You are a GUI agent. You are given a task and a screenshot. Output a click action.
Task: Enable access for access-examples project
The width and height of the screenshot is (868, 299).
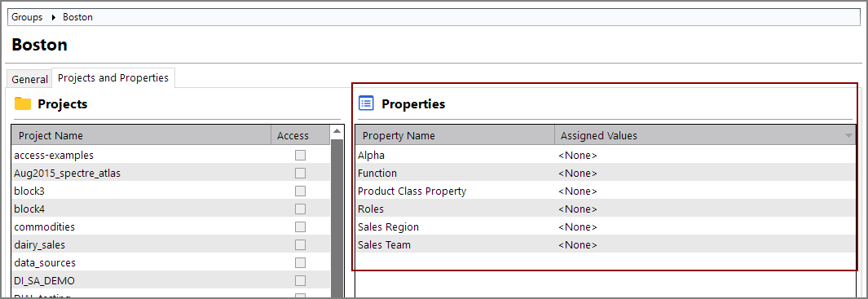point(300,156)
